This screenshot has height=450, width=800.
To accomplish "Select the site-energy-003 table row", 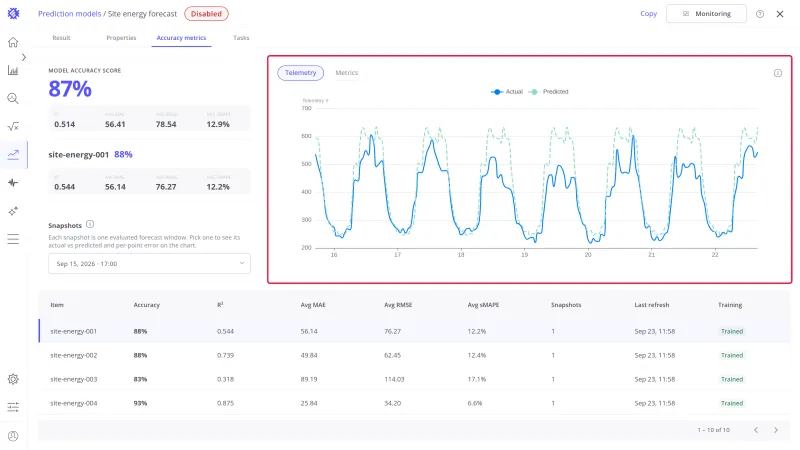I will pos(414,379).
